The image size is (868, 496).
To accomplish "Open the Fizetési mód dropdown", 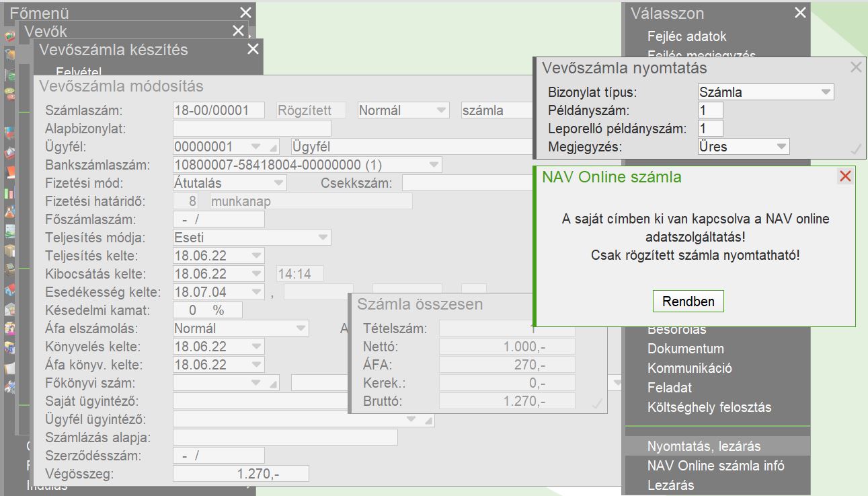I will pos(278,183).
